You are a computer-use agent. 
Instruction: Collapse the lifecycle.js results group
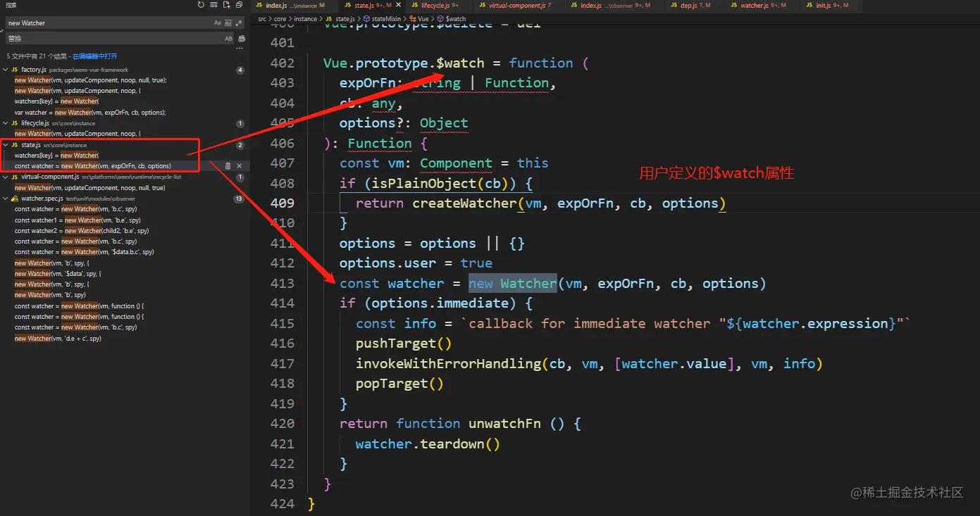(6, 123)
